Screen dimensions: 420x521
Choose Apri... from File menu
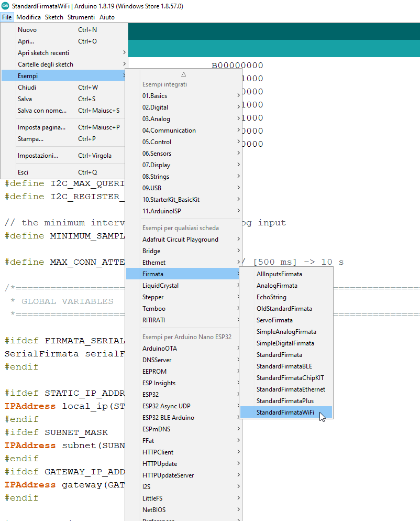[63, 41]
